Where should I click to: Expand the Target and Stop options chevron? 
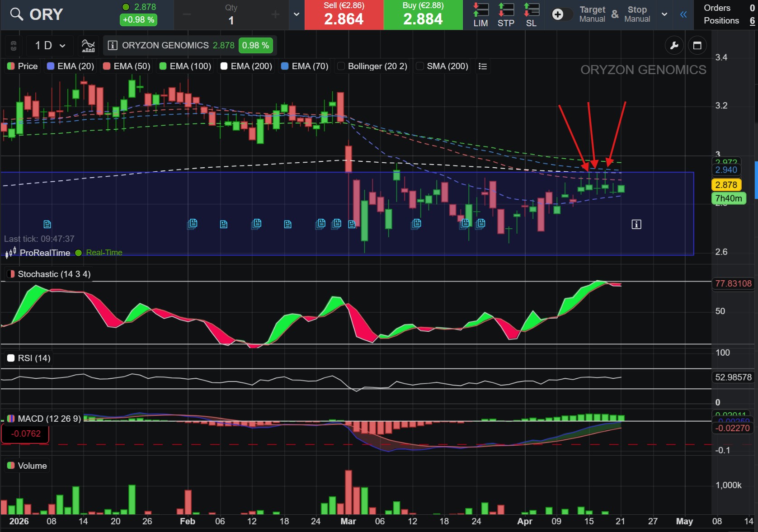(x=664, y=14)
